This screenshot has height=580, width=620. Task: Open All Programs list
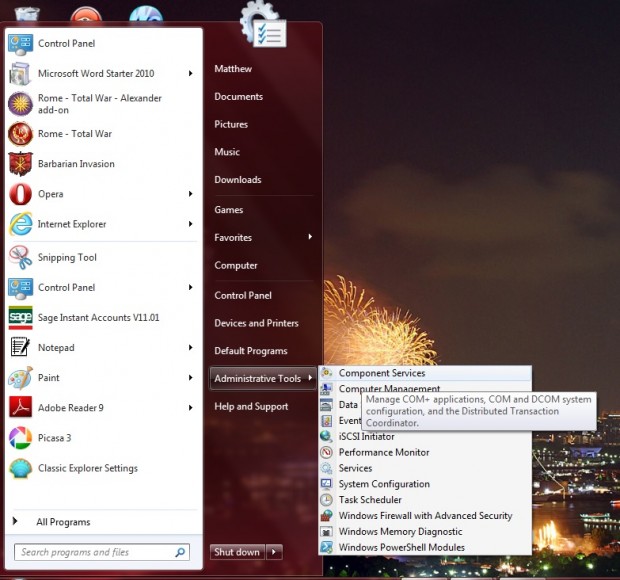click(x=63, y=522)
